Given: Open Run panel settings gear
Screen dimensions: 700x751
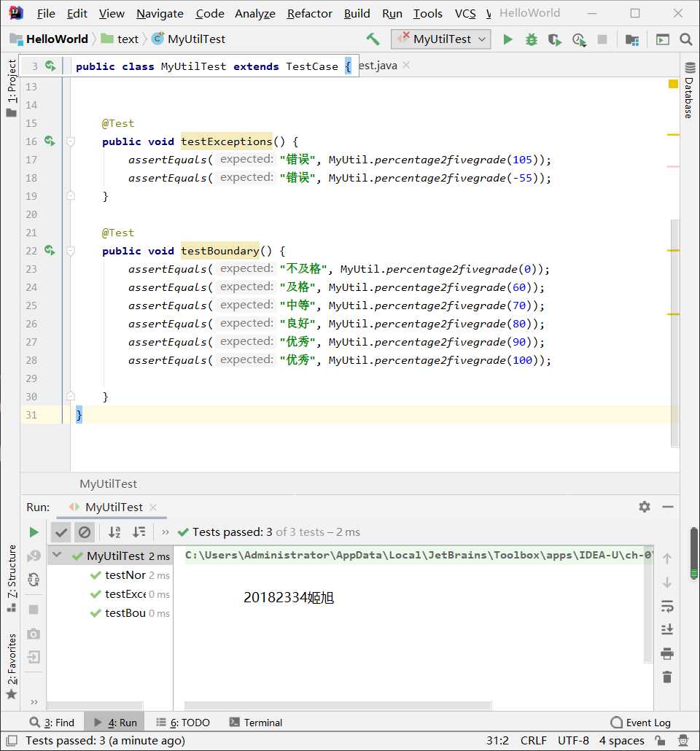Looking at the screenshot, I should tap(645, 507).
